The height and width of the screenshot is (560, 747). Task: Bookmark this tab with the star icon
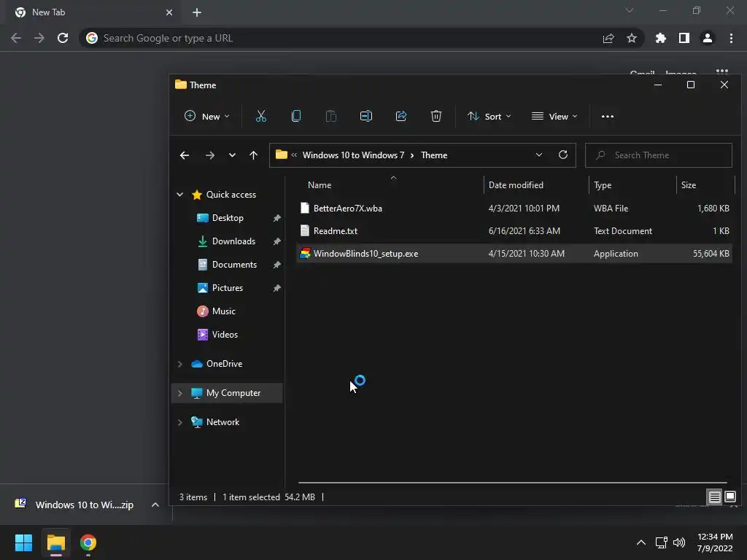(631, 38)
